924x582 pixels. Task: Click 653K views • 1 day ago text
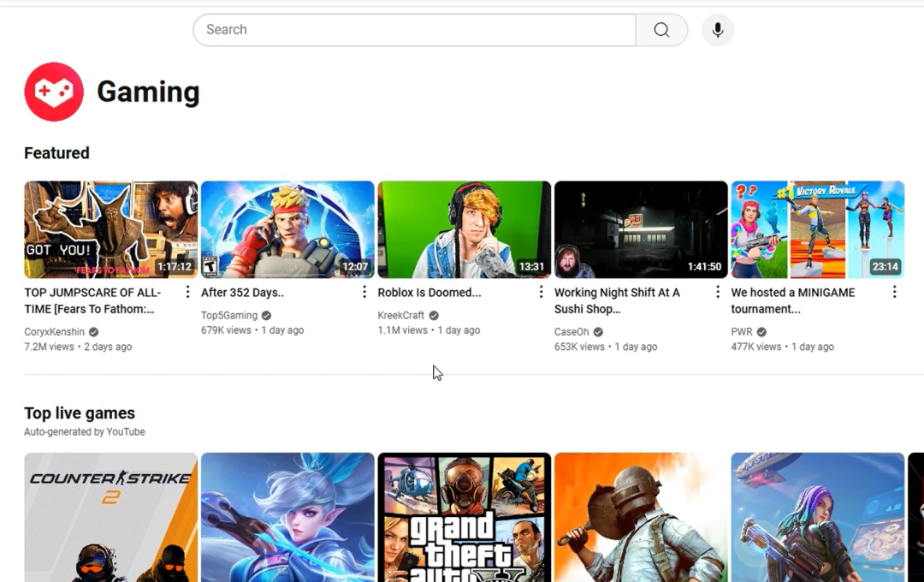coord(606,347)
